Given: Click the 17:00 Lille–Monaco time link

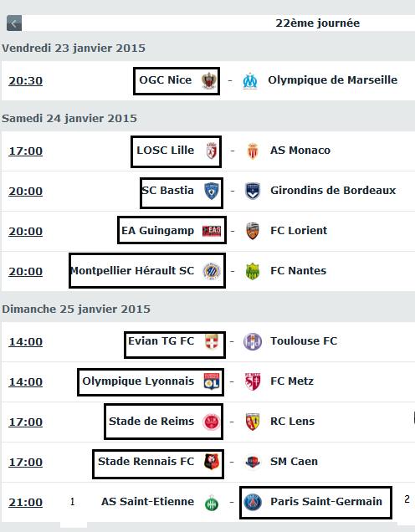Looking at the screenshot, I should (x=25, y=151).
